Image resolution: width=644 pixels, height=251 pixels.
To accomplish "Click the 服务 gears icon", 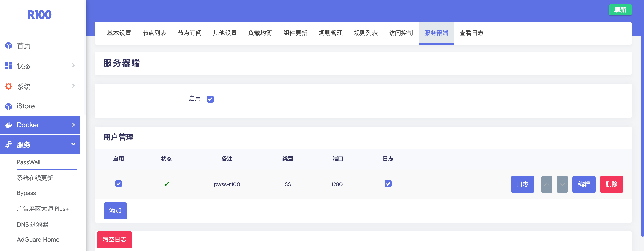I will [8, 145].
